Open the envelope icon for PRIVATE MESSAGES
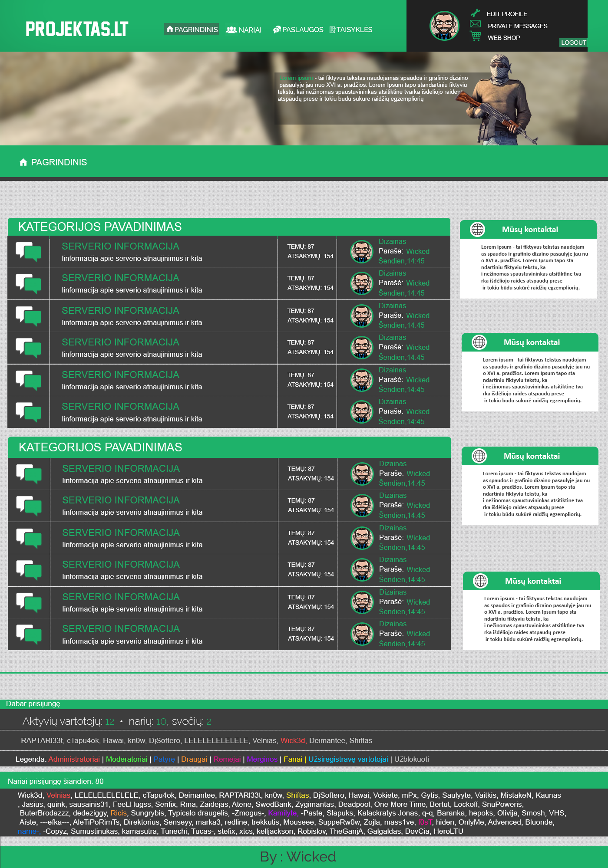 pos(475,24)
